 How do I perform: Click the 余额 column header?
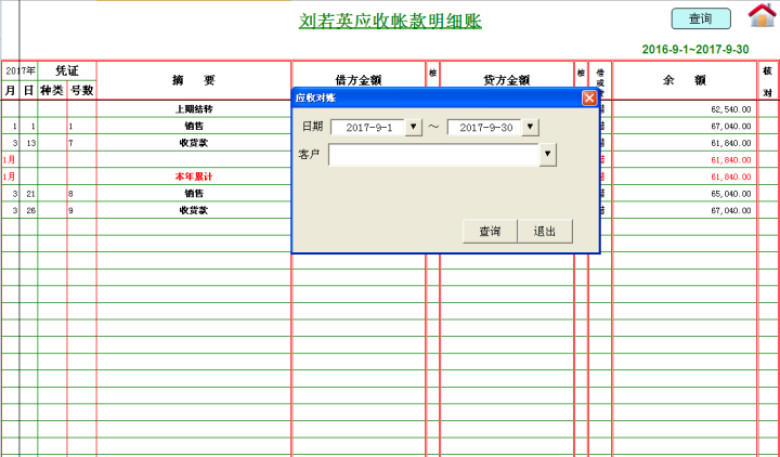[684, 80]
